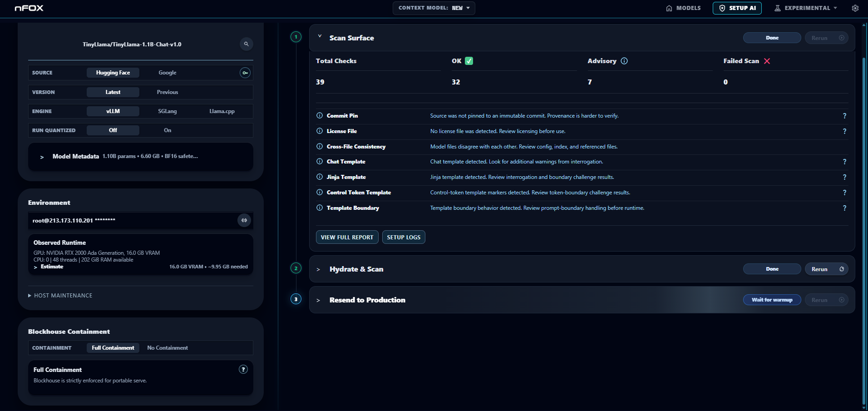Click View Full Report button

347,238
